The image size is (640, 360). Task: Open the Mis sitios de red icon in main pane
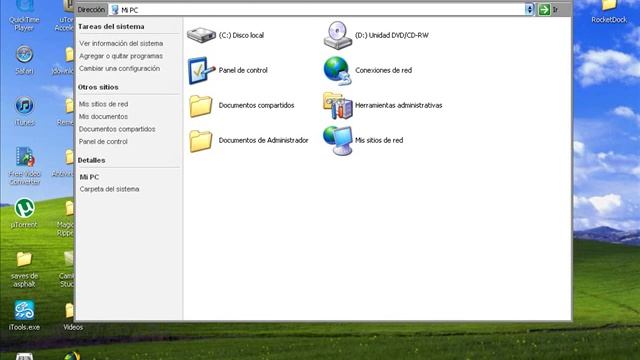[338, 140]
